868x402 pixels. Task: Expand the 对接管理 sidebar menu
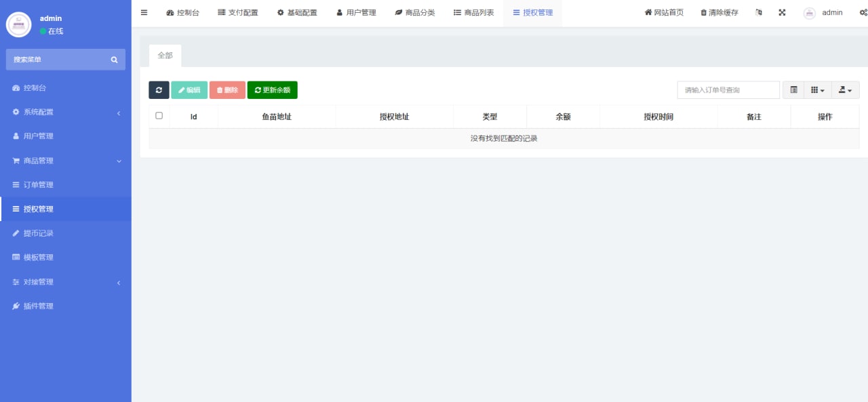(x=65, y=281)
